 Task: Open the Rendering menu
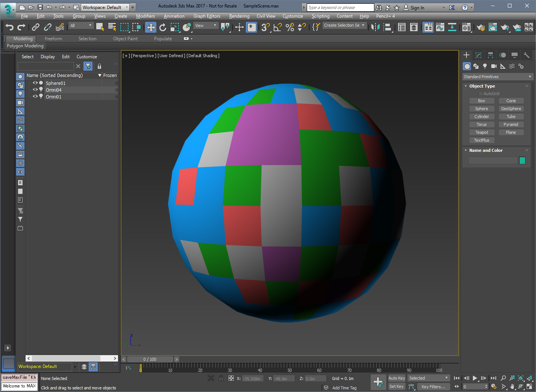point(239,16)
